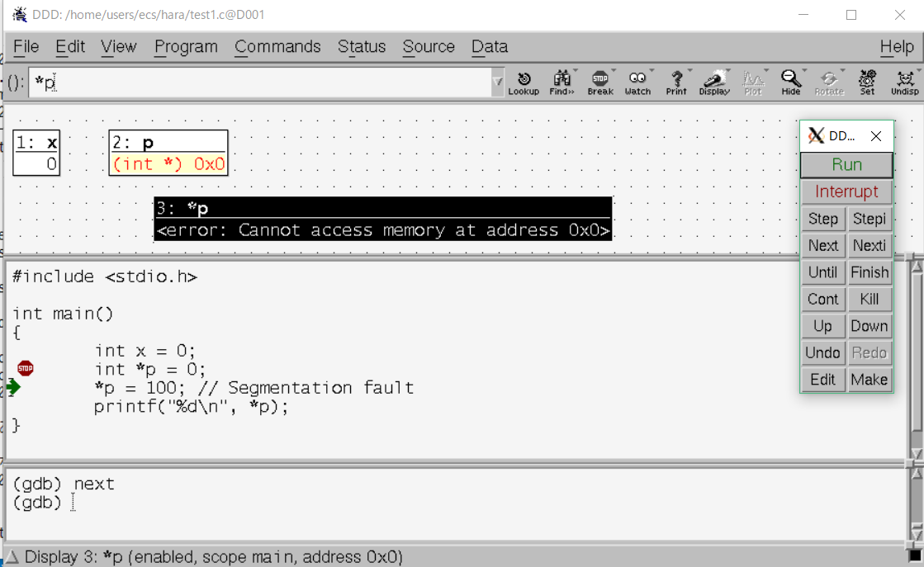Click the Find binoculars icon
Image resolution: width=924 pixels, height=567 pixels.
coord(562,83)
